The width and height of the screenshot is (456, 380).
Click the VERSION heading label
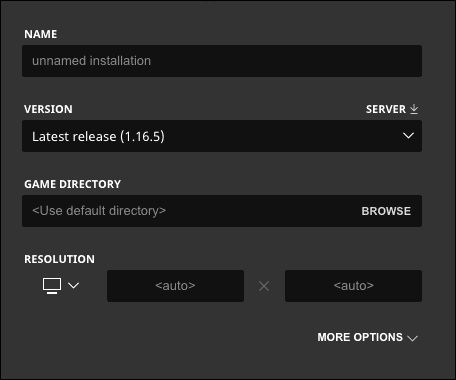coord(48,109)
